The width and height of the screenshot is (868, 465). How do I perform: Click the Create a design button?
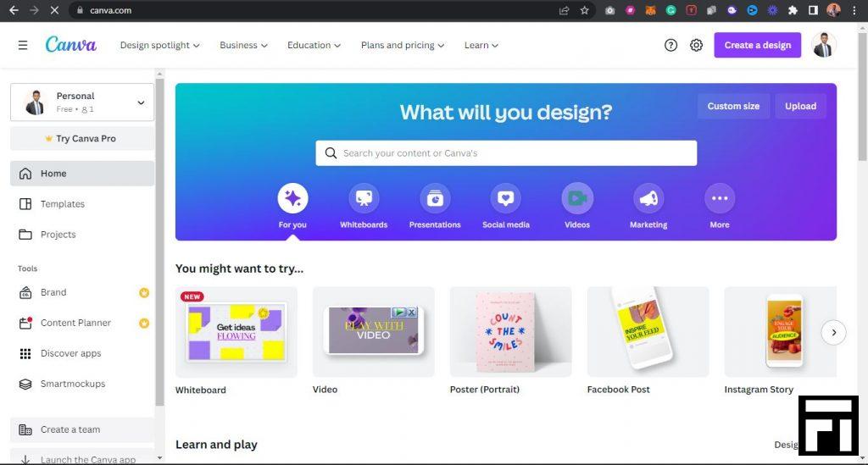pos(757,46)
